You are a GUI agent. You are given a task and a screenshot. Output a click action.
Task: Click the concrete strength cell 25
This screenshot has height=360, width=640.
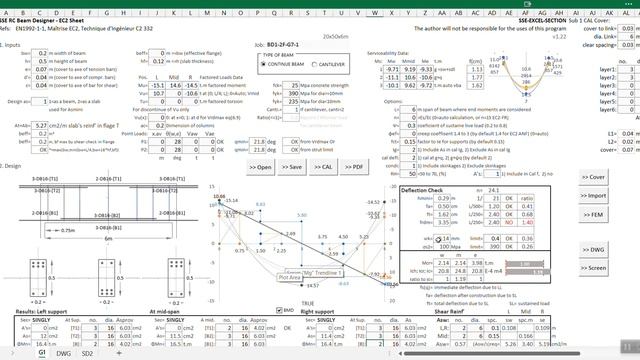(x=291, y=85)
